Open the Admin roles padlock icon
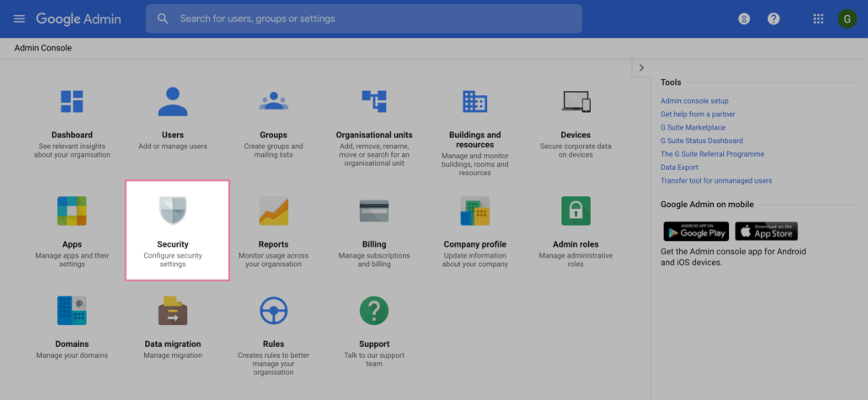The width and height of the screenshot is (868, 400). tap(576, 211)
